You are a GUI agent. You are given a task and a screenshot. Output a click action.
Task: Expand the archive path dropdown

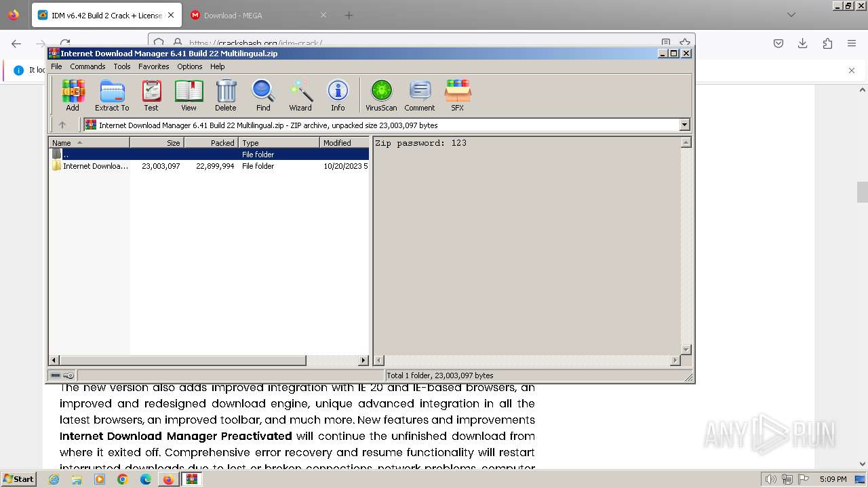(684, 125)
